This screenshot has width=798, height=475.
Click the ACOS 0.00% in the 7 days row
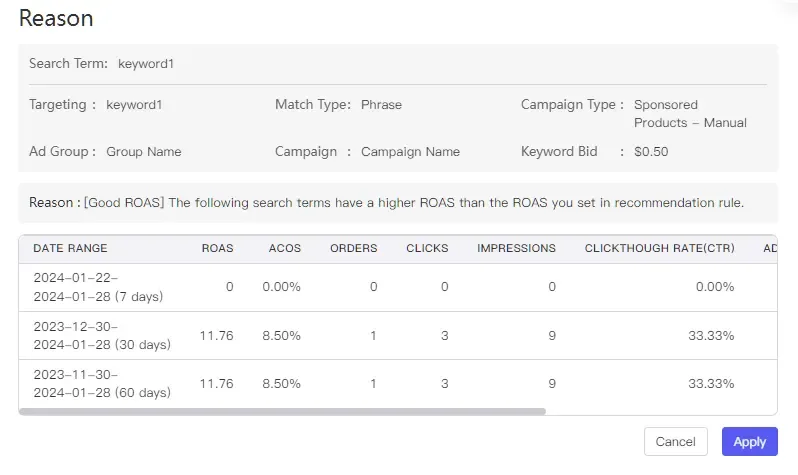pos(281,287)
